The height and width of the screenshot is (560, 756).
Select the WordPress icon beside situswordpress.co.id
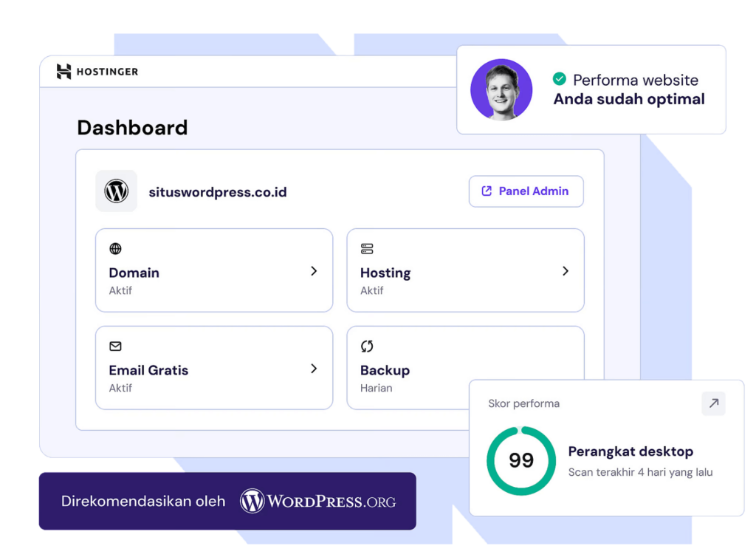(116, 191)
